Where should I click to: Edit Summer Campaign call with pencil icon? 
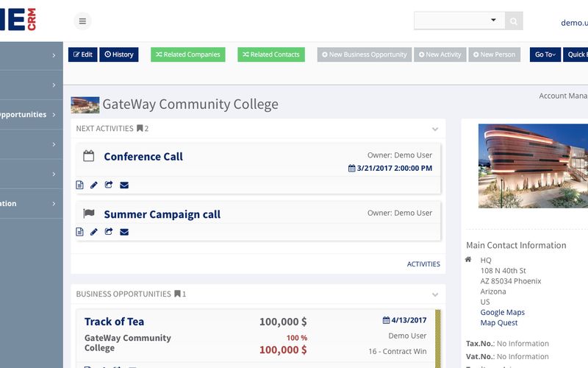point(94,232)
